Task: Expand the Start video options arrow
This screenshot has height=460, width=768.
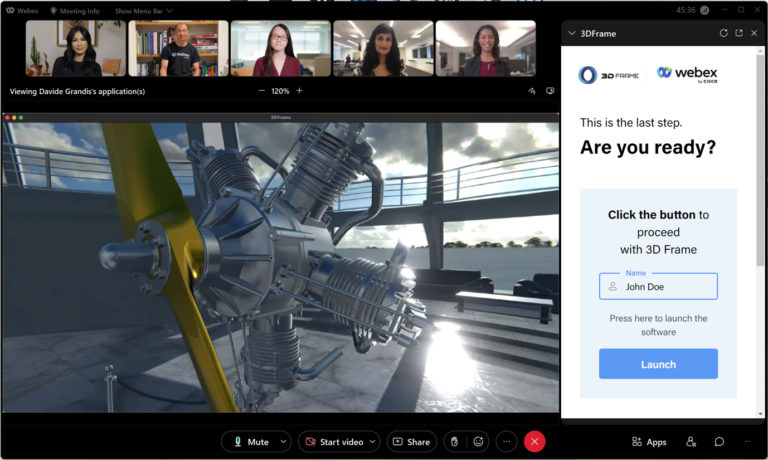Action: 372,442
